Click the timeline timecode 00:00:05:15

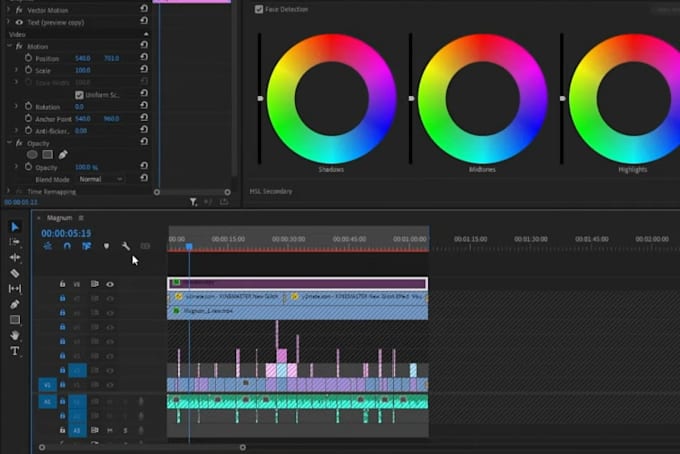tap(66, 233)
